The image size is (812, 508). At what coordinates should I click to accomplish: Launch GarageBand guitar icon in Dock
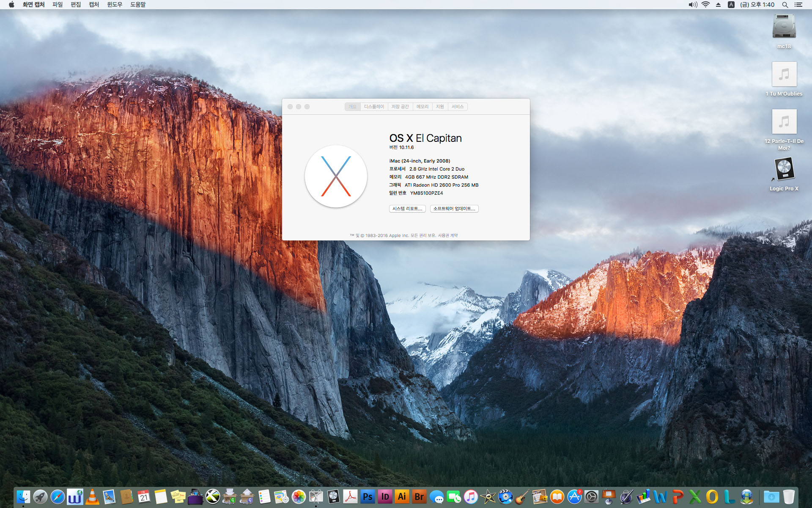click(x=522, y=497)
